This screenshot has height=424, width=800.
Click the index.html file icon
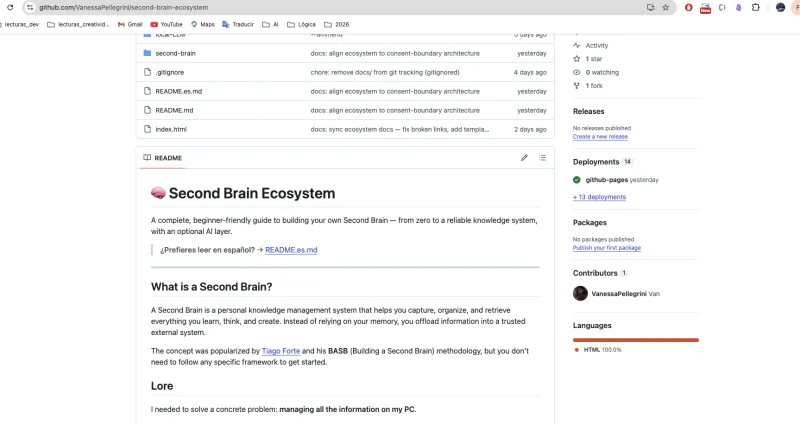point(147,129)
